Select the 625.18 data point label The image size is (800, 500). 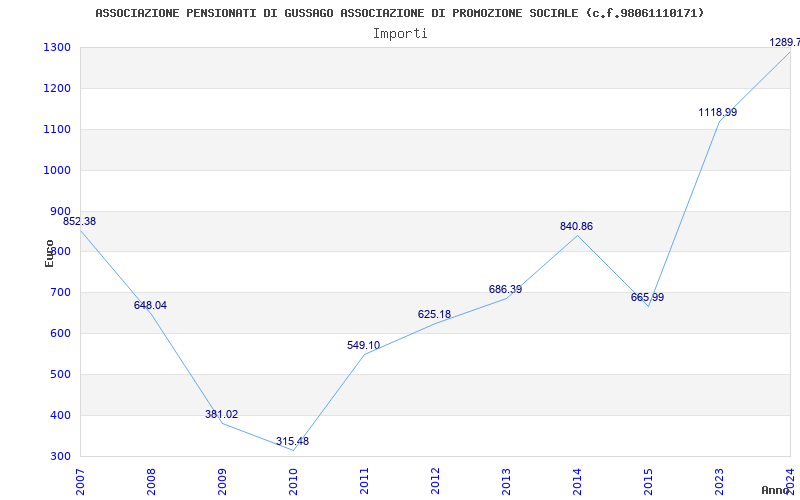pos(434,314)
